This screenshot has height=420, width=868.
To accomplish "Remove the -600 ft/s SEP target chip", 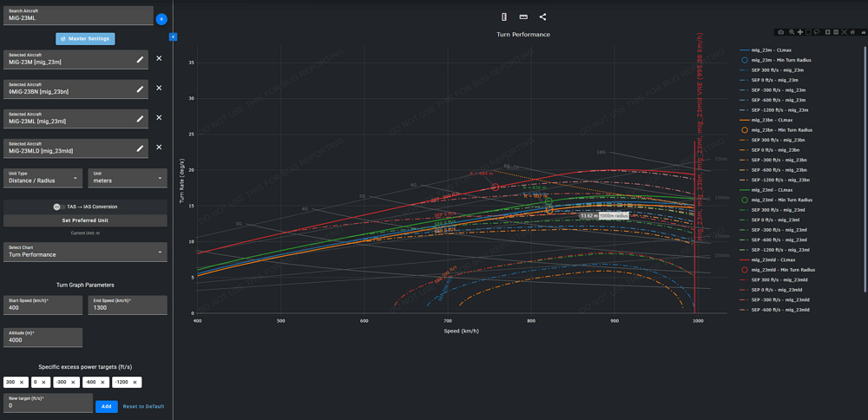I will [x=103, y=383].
